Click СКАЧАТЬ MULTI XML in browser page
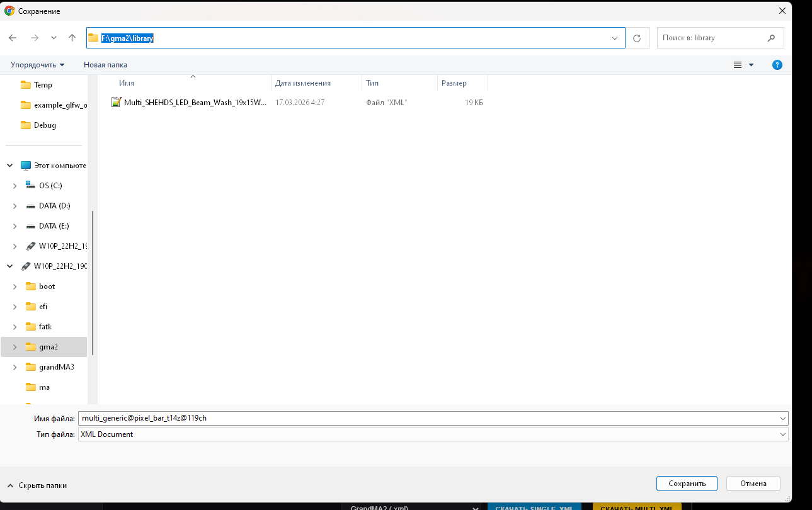The height and width of the screenshot is (510, 812). pyautogui.click(x=637, y=507)
